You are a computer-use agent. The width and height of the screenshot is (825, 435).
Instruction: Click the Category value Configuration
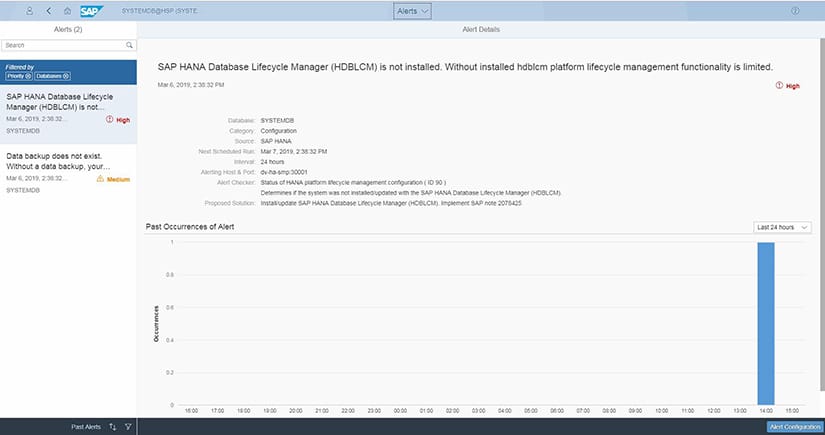(x=279, y=131)
